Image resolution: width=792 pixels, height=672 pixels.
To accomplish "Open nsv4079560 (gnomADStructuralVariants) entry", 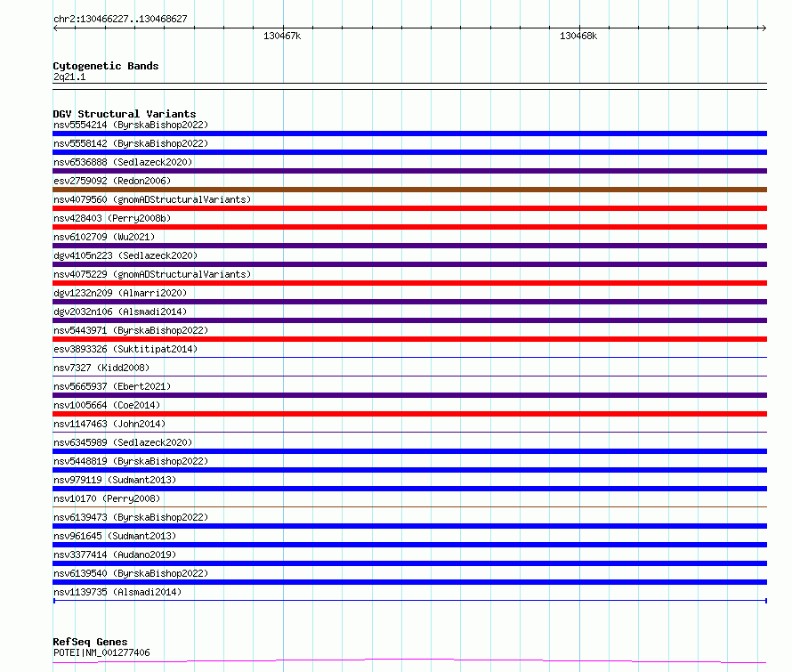I will pos(152,199).
